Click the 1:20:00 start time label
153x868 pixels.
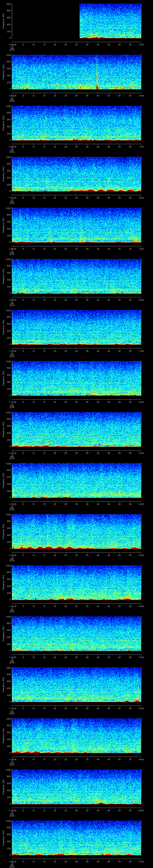(12, 861)
